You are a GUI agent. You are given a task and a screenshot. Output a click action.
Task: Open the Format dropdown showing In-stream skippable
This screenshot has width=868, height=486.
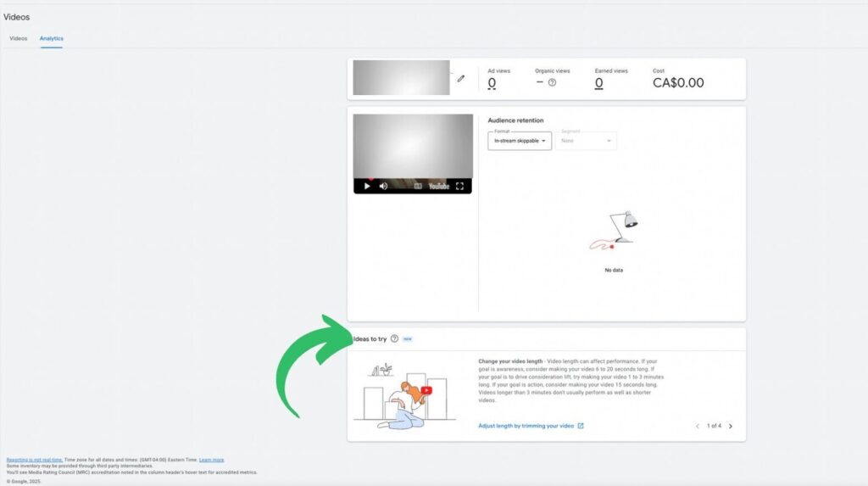click(520, 141)
